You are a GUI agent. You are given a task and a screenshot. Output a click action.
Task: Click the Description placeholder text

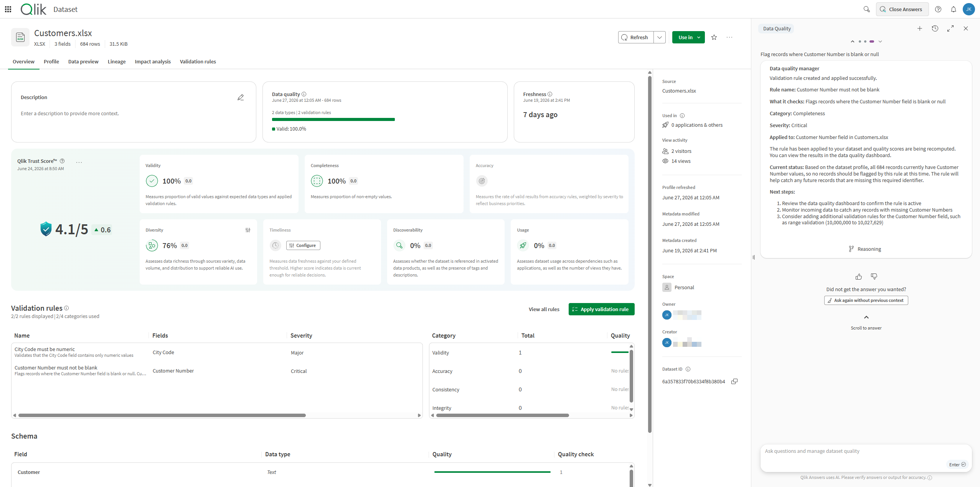click(x=70, y=113)
